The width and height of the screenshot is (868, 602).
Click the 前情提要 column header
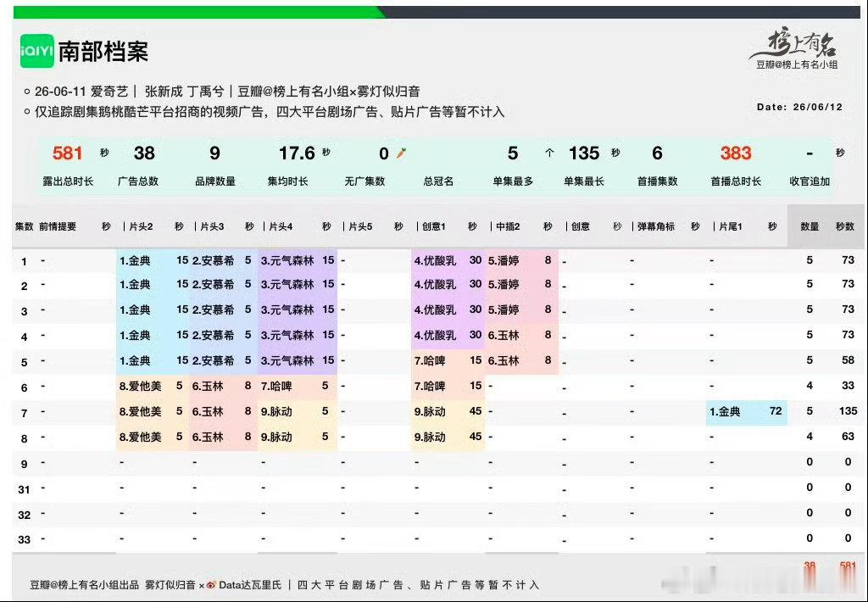58,226
